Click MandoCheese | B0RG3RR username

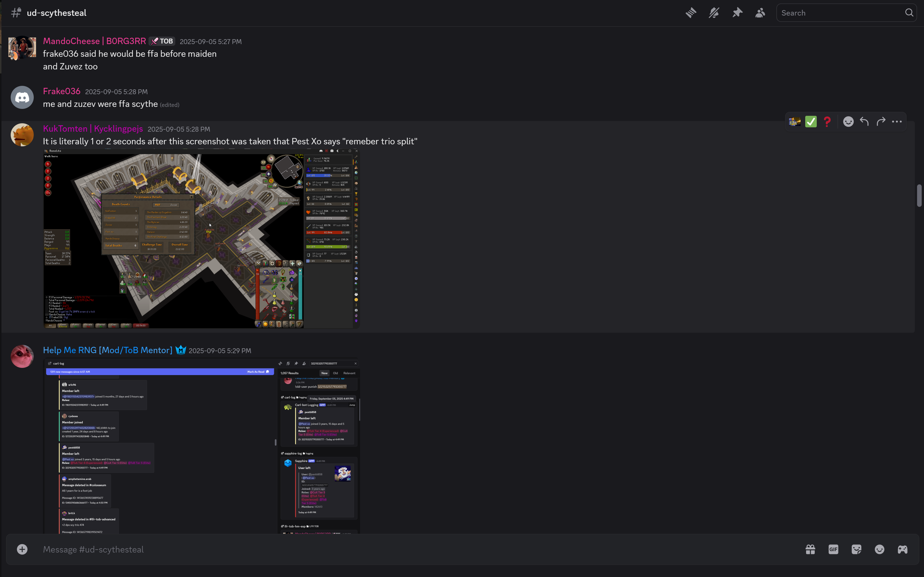click(x=94, y=41)
